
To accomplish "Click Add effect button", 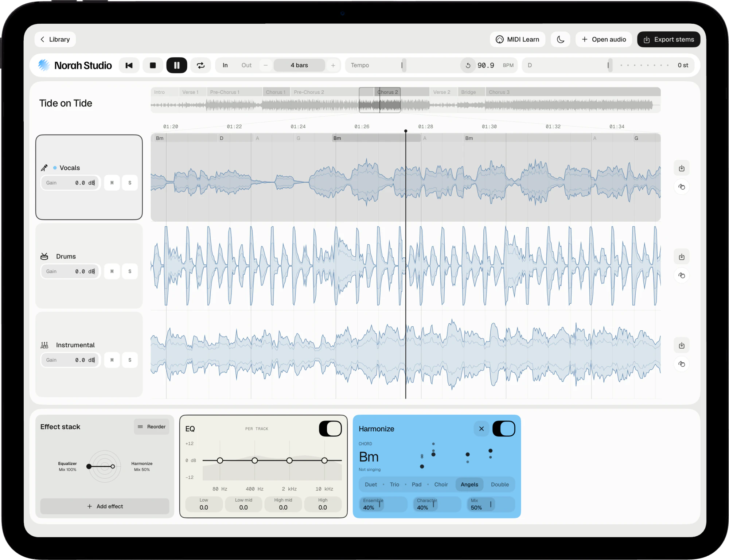I will coord(105,506).
